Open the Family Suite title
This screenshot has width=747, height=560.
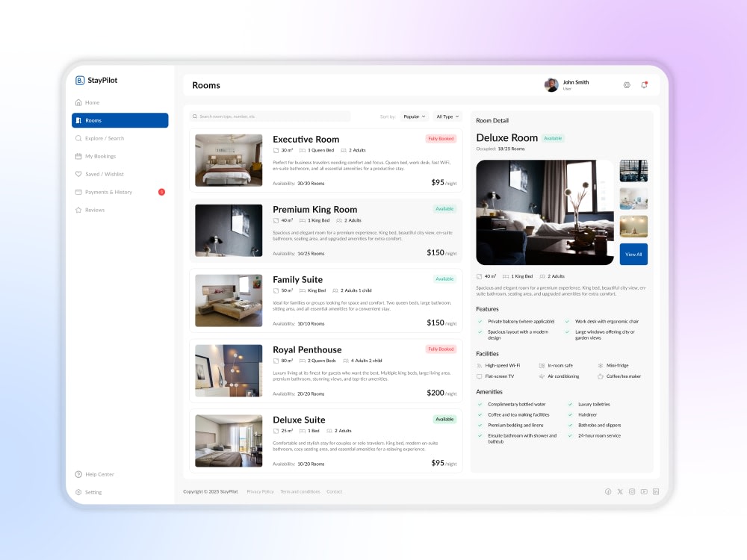point(298,279)
